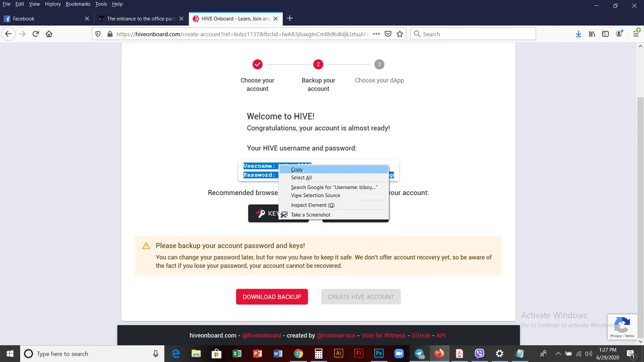644x362 pixels.
Task: Choose Inspect Element in context menu
Action: (334, 205)
